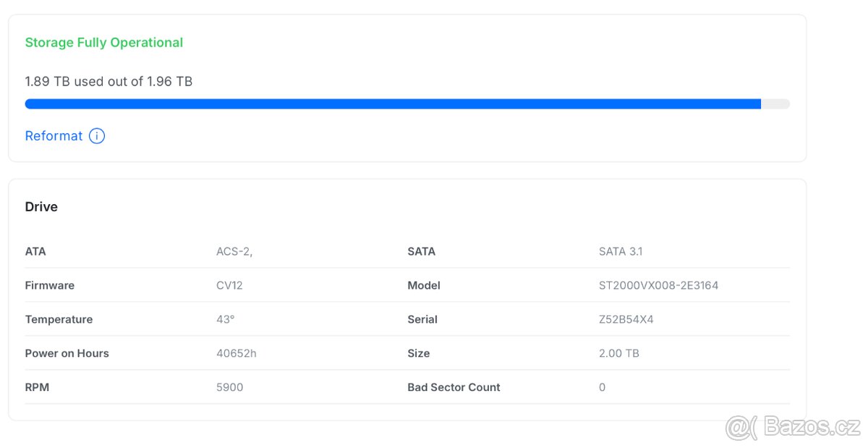Click the 1.89 TB used text

(x=109, y=82)
